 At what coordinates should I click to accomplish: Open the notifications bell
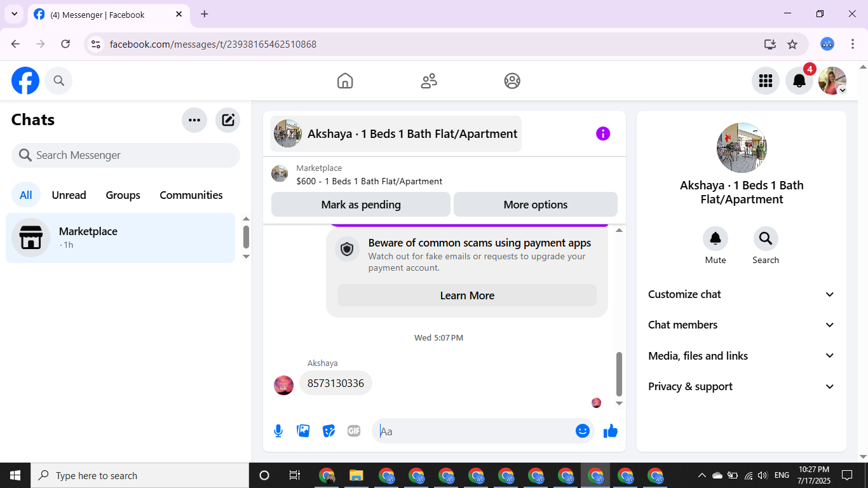point(799,81)
